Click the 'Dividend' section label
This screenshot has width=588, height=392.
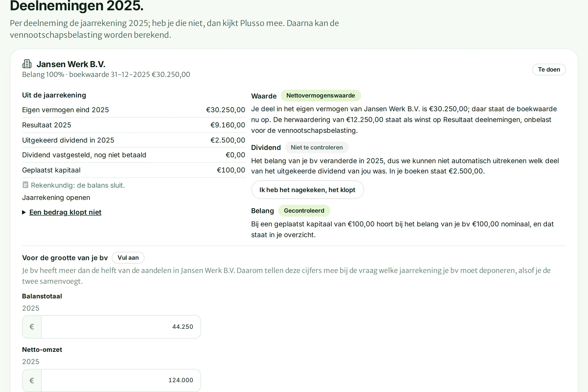tap(266, 147)
